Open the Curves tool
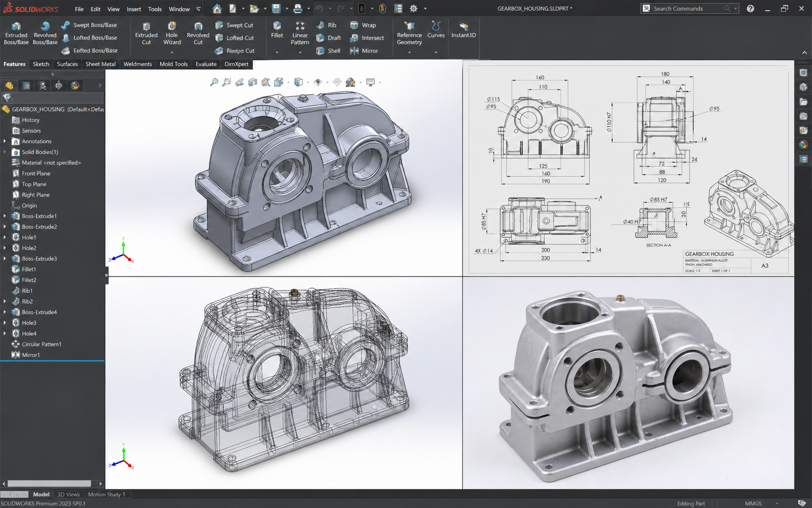812x508 pixels. point(436,30)
